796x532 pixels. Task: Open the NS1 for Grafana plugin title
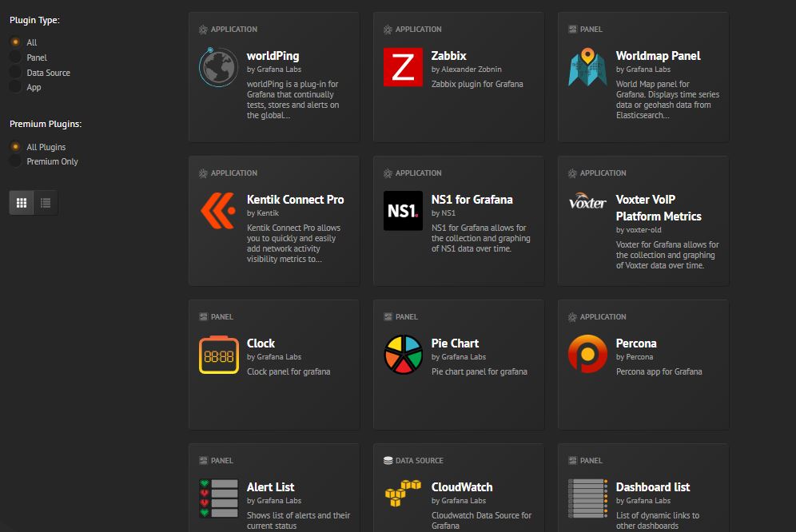pyautogui.click(x=472, y=200)
